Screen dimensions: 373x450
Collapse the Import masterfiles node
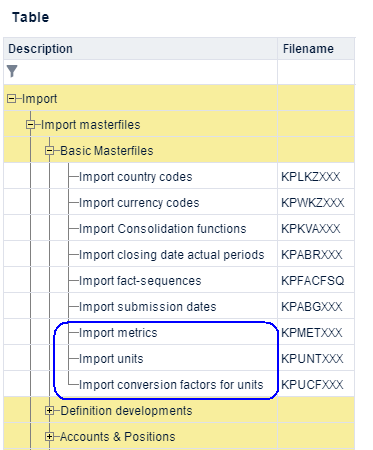coord(30,125)
